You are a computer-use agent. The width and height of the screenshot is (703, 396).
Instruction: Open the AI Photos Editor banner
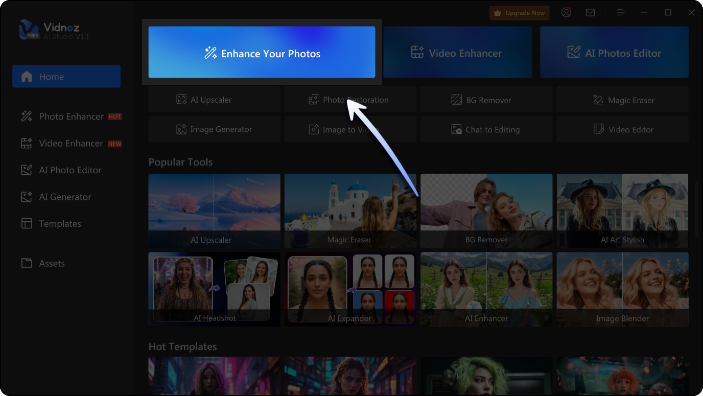coord(614,52)
